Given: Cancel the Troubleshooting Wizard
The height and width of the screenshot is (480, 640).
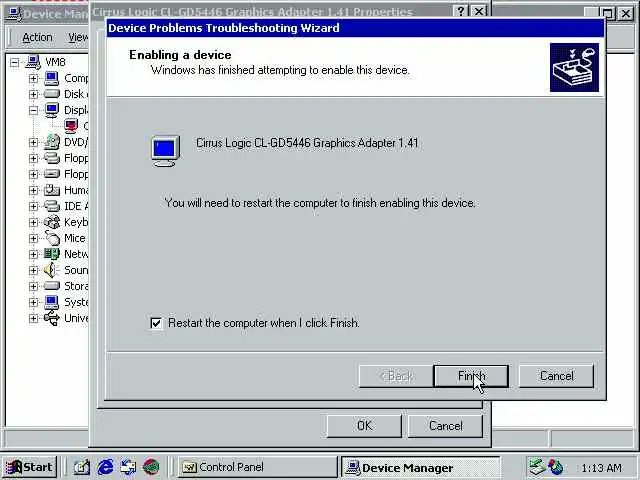Looking at the screenshot, I should coord(556,376).
